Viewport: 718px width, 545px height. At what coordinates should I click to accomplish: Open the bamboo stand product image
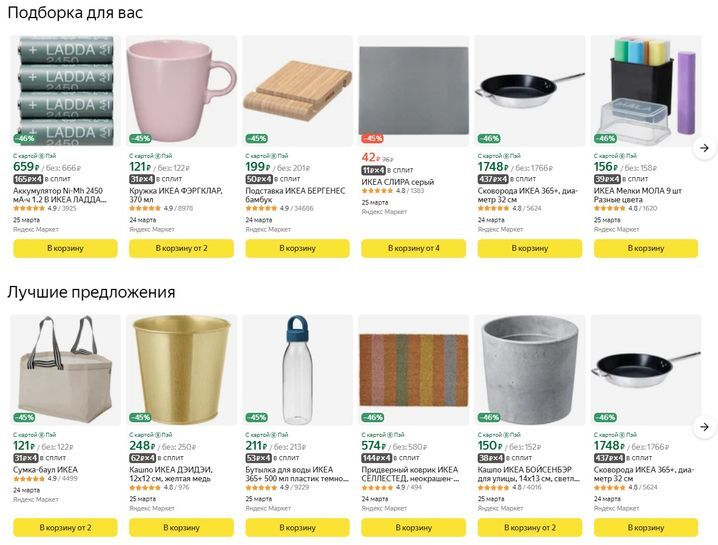pos(298,91)
